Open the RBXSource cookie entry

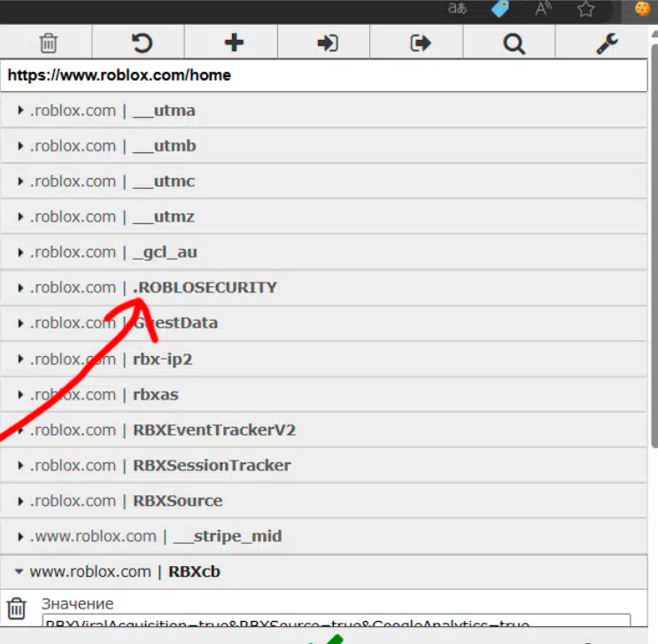[323, 500]
